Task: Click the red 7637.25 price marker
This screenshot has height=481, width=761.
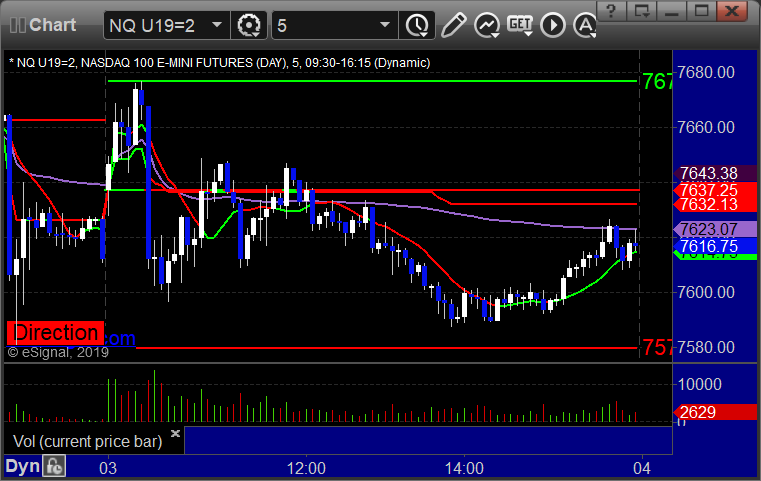Action: coord(715,190)
